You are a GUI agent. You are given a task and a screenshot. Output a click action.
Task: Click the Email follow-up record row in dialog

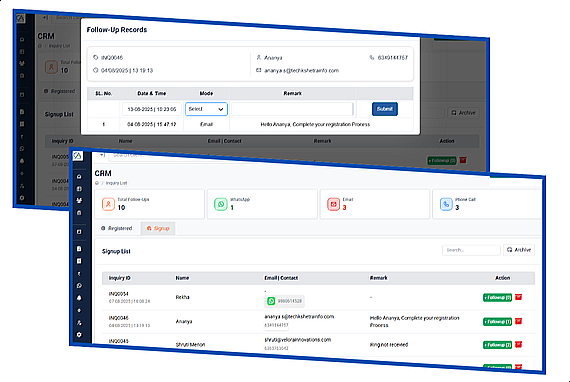coord(250,124)
